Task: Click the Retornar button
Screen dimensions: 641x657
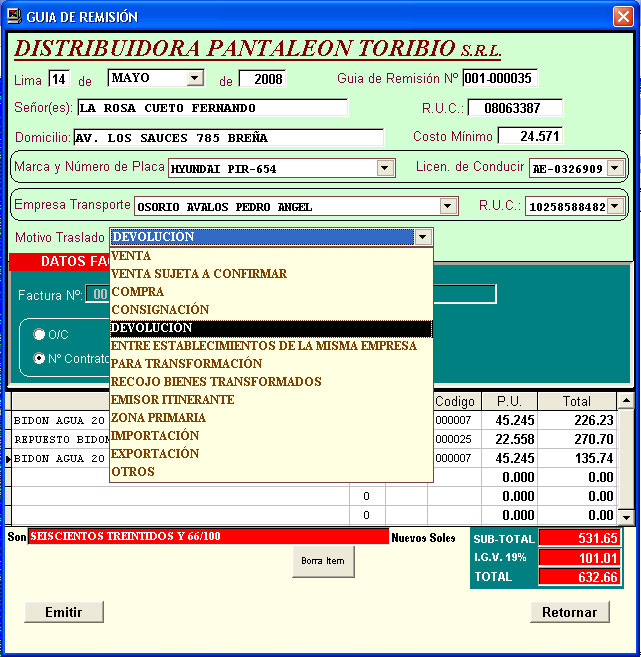Action: tap(569, 612)
